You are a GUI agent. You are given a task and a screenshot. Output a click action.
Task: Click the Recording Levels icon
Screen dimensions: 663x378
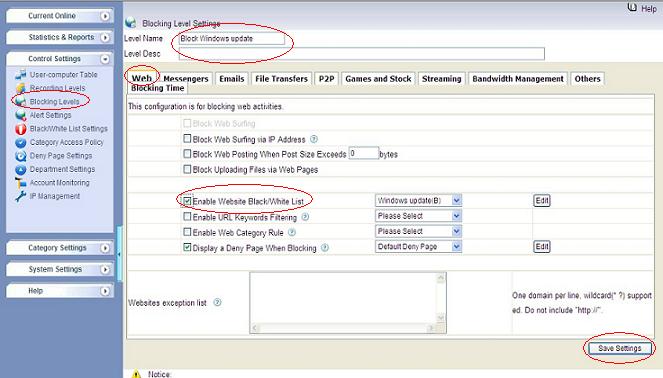[20, 88]
